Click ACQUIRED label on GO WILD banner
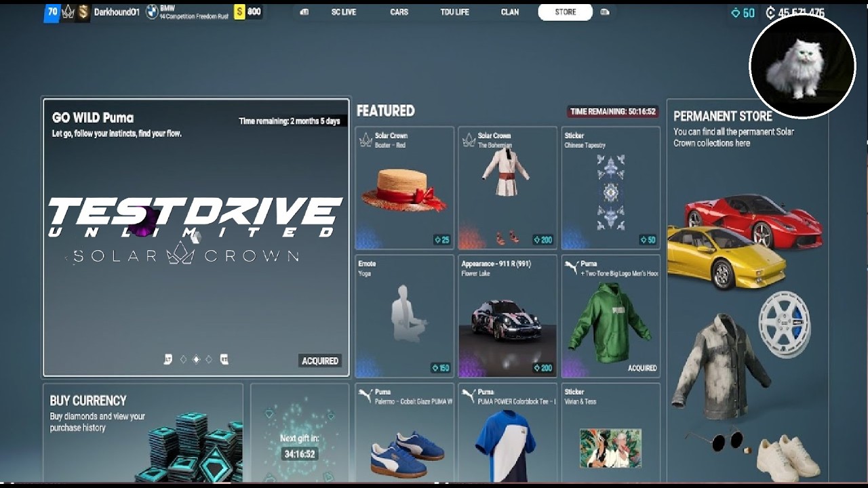 pos(320,361)
